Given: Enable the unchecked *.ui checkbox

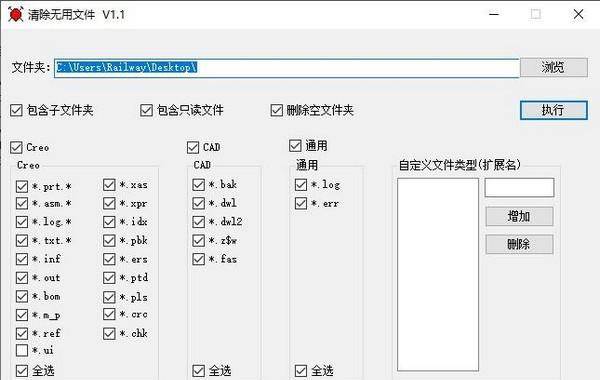Looking at the screenshot, I should (x=22, y=350).
